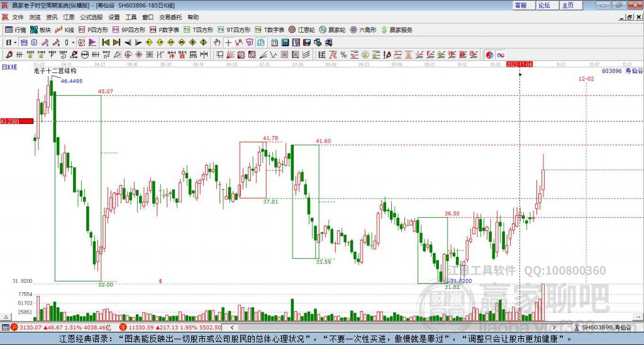Click the colorful flag icon
Screen dimensions: 644x345
point(93,42)
